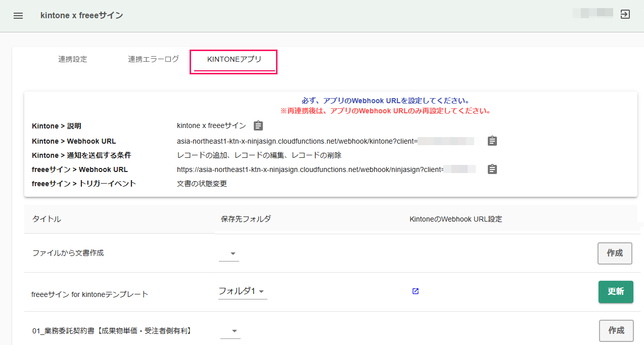Image resolution: width=644 pixels, height=345 pixels.
Task: Click the Kintone > 説明 label
Action: tap(57, 126)
